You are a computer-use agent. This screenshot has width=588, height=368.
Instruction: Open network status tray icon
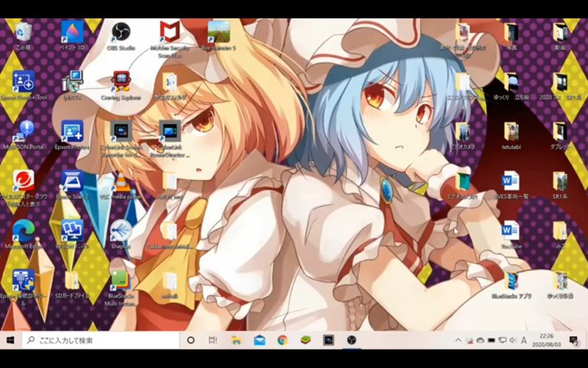tap(502, 340)
